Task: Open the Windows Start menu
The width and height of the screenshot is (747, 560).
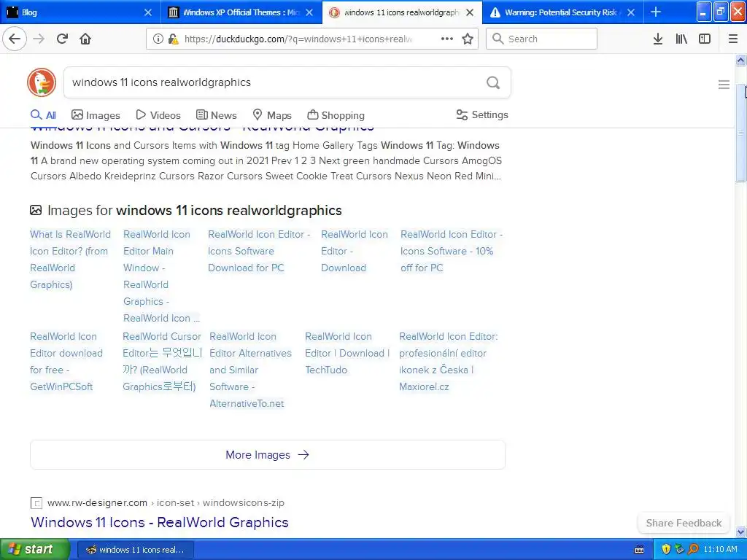Action: click(x=34, y=549)
